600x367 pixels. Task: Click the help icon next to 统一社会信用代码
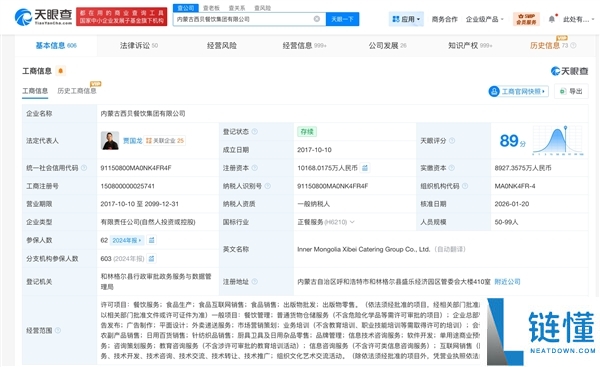click(84, 168)
